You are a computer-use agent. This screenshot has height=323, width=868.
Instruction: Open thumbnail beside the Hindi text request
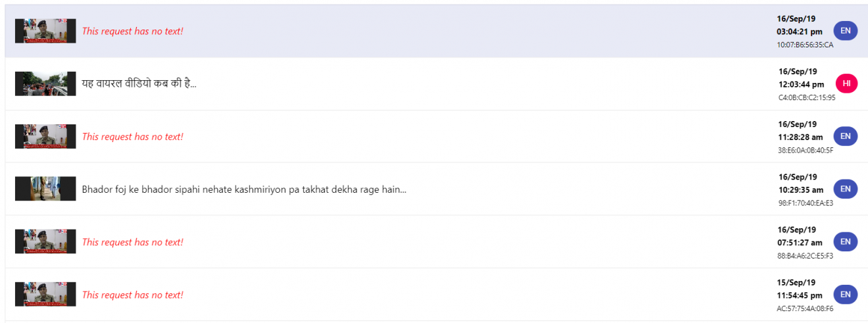(x=45, y=84)
